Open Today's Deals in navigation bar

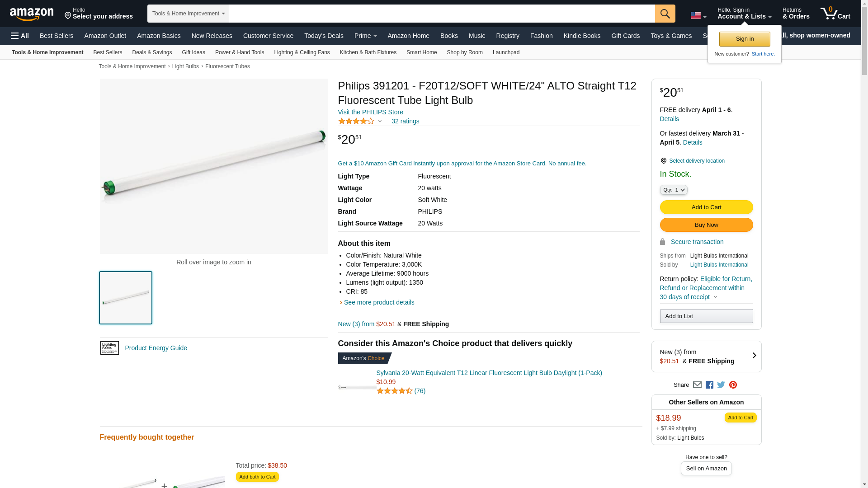pos(324,36)
